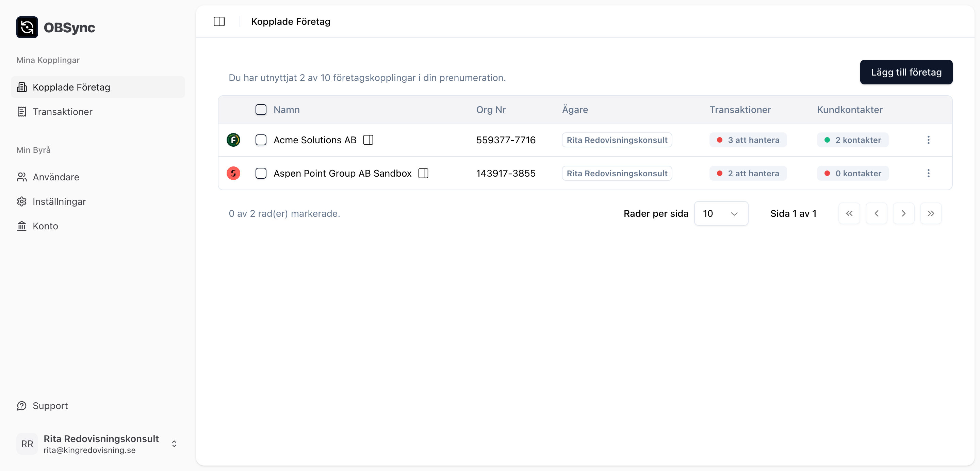Screen dimensions: 980x471
Task: Open the rows per page dropdown
Action: [721, 213]
